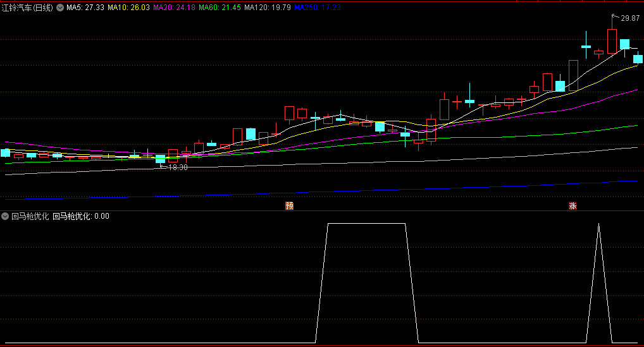Expand the 回马枪优化 indicator dropdown arrow
Viewport: 644px width, 347px height.
tap(5, 216)
